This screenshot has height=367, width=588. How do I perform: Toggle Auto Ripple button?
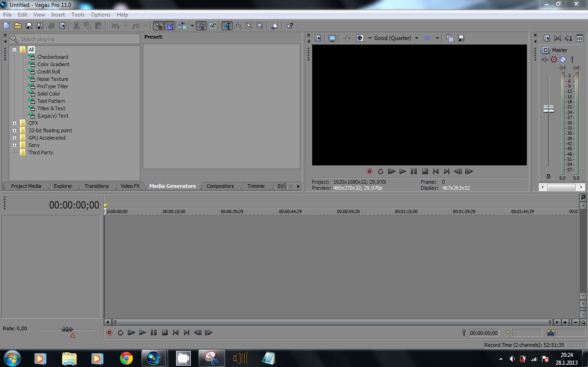[x=183, y=26]
